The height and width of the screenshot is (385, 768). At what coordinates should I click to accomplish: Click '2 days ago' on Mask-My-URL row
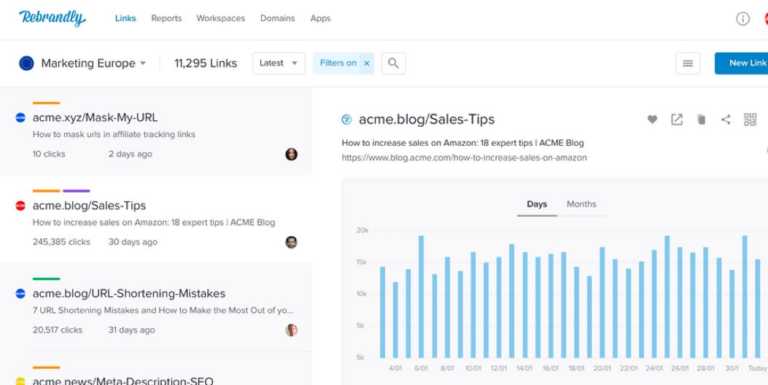(130, 154)
